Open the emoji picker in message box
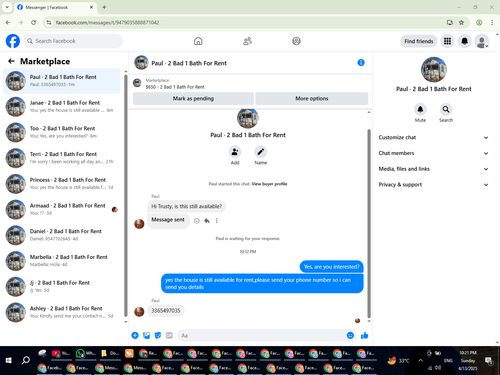 350,335
